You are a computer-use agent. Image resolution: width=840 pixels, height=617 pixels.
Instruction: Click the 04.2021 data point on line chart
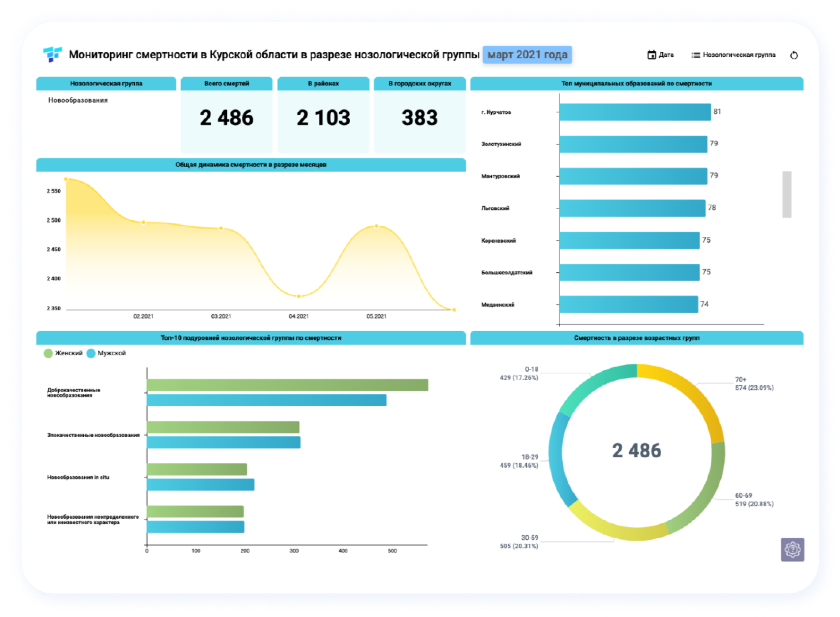click(298, 296)
